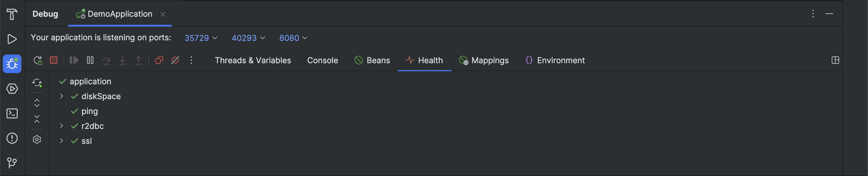The height and width of the screenshot is (176, 868).
Task: Click the Rerun DemoApplication debug icon
Action: [38, 60]
